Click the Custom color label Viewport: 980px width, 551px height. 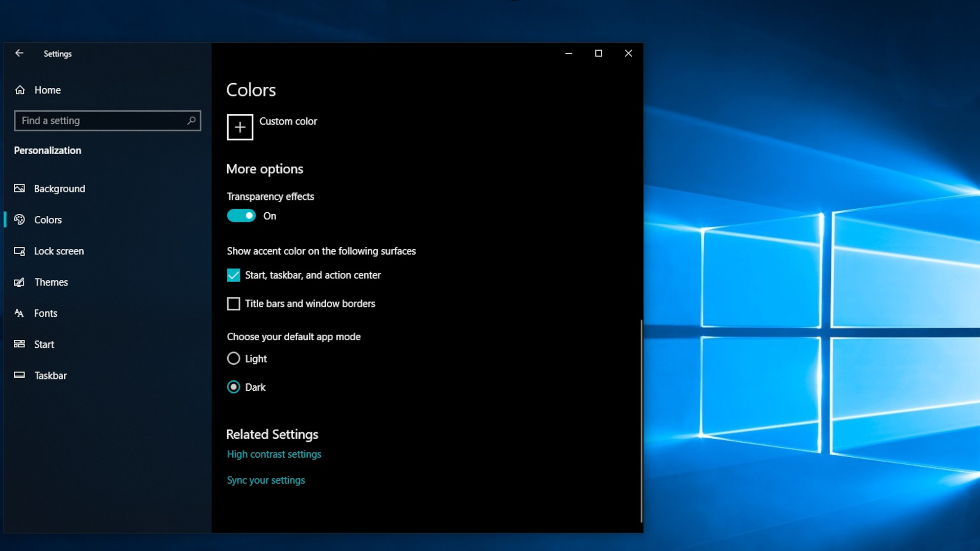[288, 121]
